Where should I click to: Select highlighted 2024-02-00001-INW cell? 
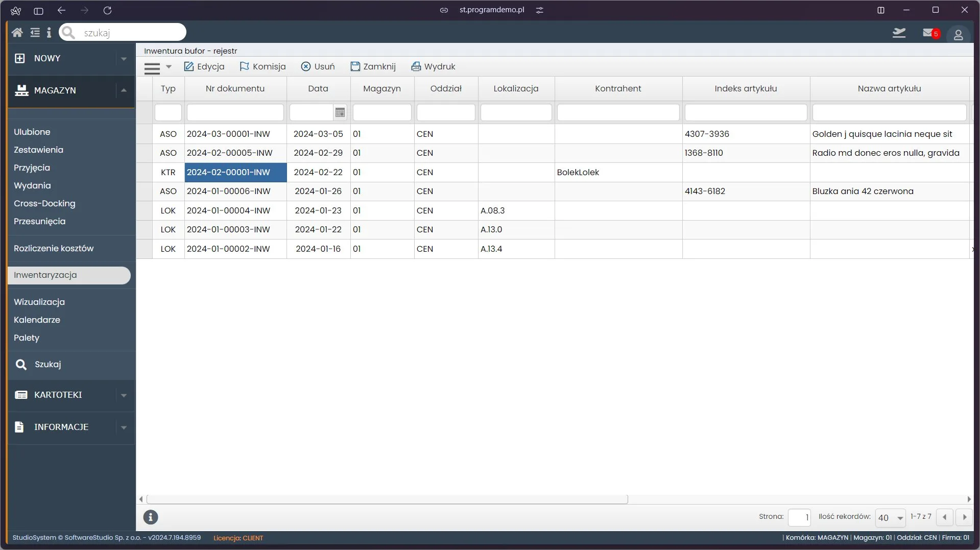coord(235,172)
